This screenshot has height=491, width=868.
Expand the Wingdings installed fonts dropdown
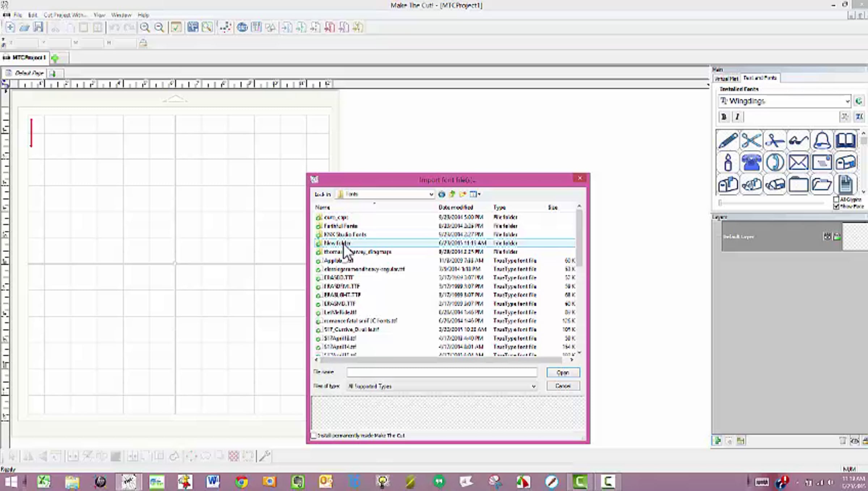(847, 101)
